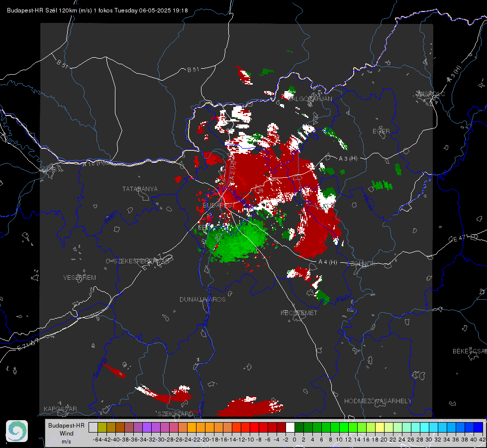The width and height of the screenshot is (487, 448).
Task: Click the SZOLNOK city label
Action: (x=362, y=264)
